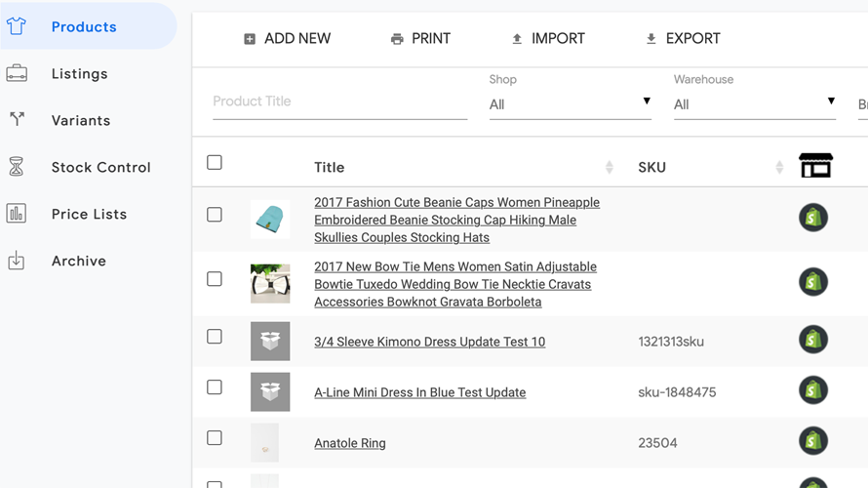Sort products by SKU column arrows
Image resolution: width=868 pixels, height=488 pixels.
[x=779, y=167]
